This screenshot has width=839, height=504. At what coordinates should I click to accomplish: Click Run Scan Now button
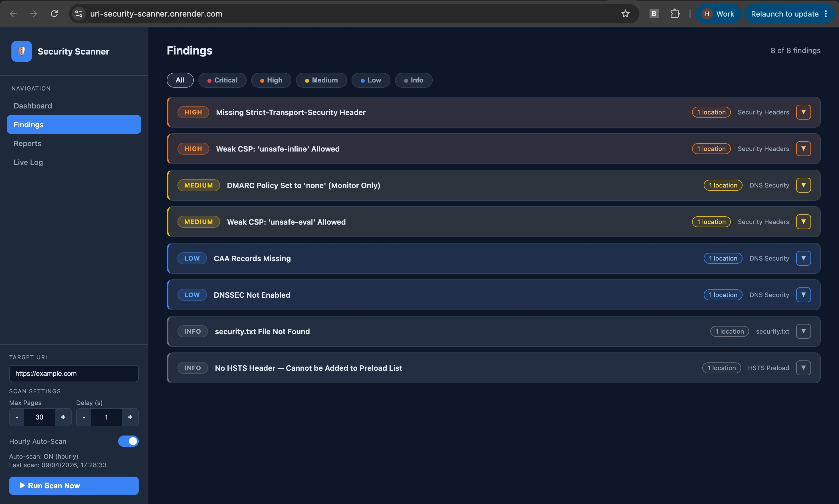pyautogui.click(x=74, y=486)
